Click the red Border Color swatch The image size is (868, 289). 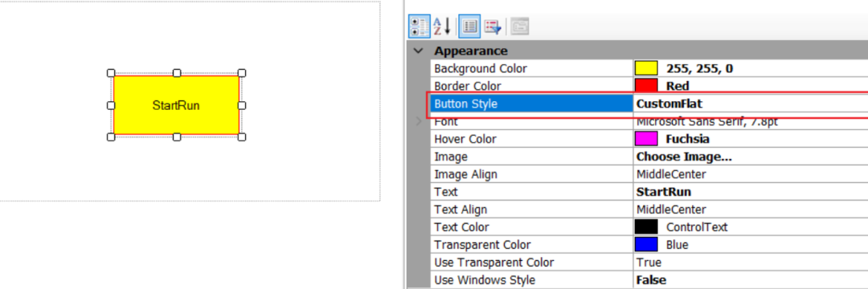[x=646, y=86]
